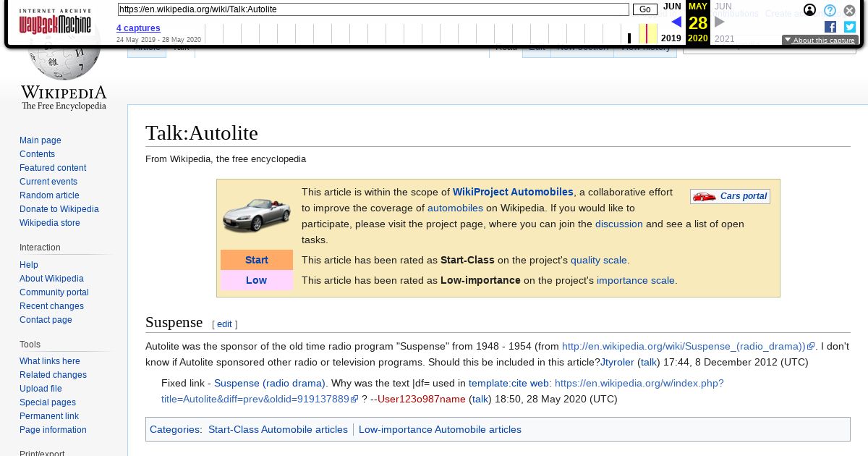868x456 pixels.
Task: Open the Categories link
Action: (175, 429)
